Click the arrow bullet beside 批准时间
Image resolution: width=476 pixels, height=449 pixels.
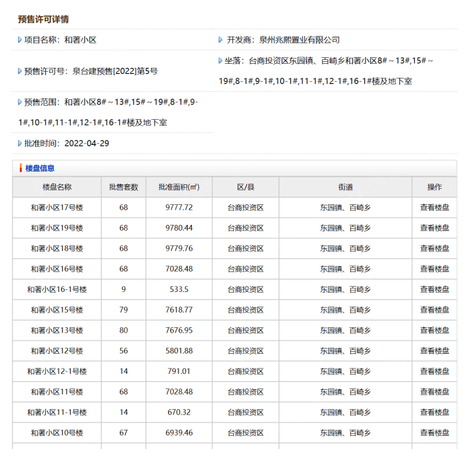[20, 143]
